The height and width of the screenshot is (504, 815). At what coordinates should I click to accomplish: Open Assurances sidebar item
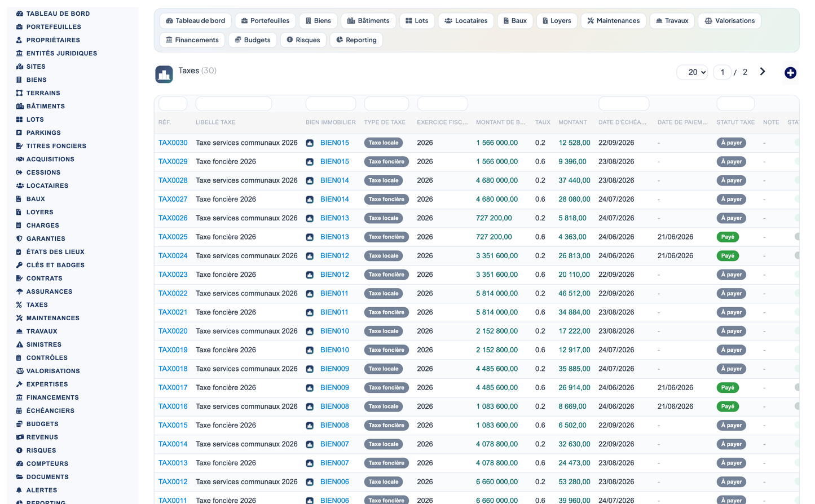pyautogui.click(x=44, y=291)
